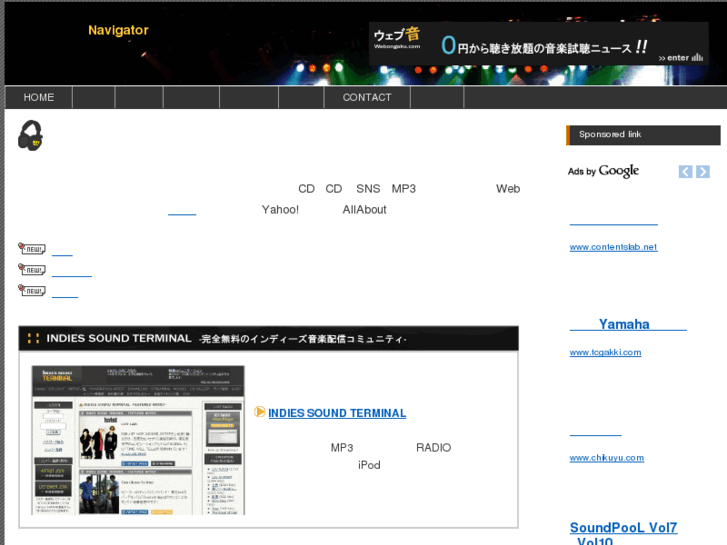This screenshot has height=545, width=727.
Task: Open the CONTACT navigation tab
Action: pyautogui.click(x=367, y=97)
